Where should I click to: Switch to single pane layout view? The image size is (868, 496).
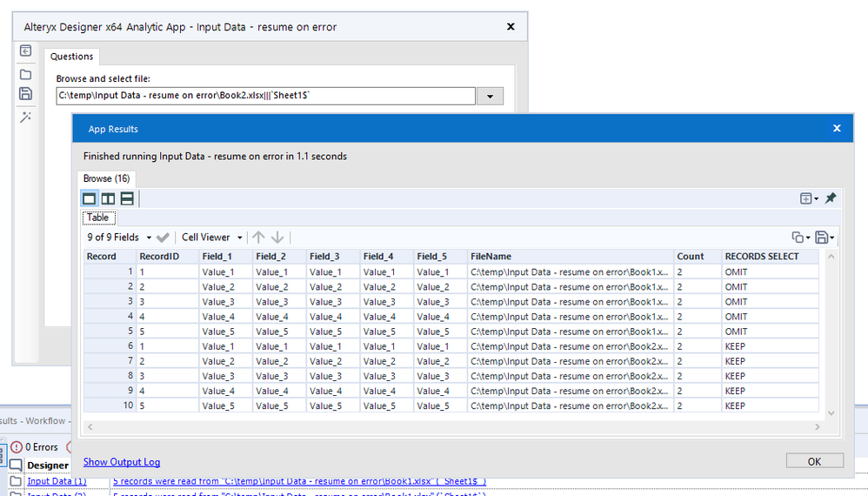pyautogui.click(x=90, y=199)
